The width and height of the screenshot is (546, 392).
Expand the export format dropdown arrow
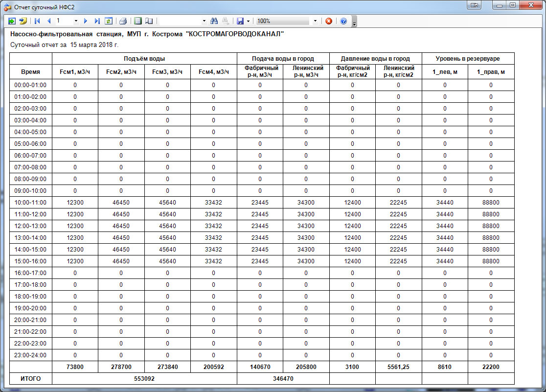(x=248, y=21)
